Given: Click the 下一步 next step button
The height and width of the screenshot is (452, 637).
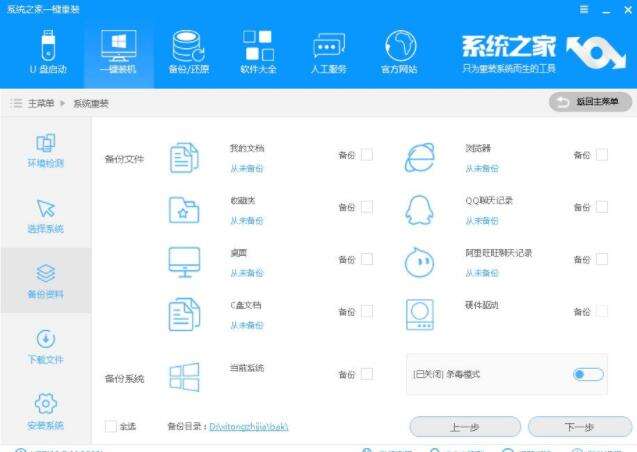Looking at the screenshot, I should [x=580, y=427].
